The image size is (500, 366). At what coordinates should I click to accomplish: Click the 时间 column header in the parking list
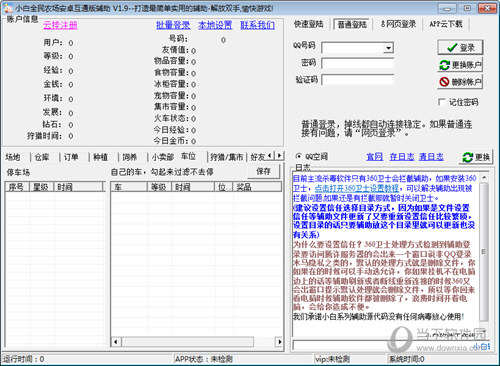79,187
